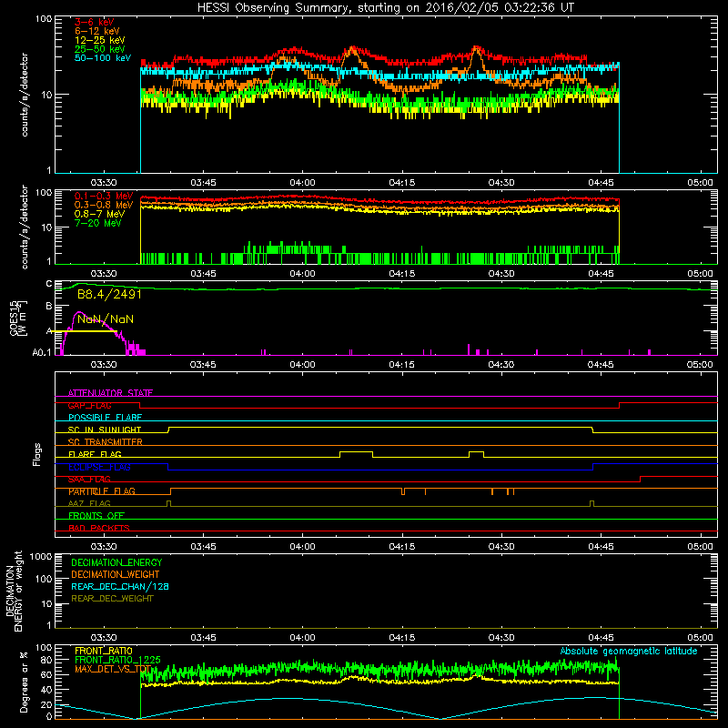
Task: Click the second raised FLARE_FLAG segment near 04:26
Action: pyautogui.click(x=476, y=451)
